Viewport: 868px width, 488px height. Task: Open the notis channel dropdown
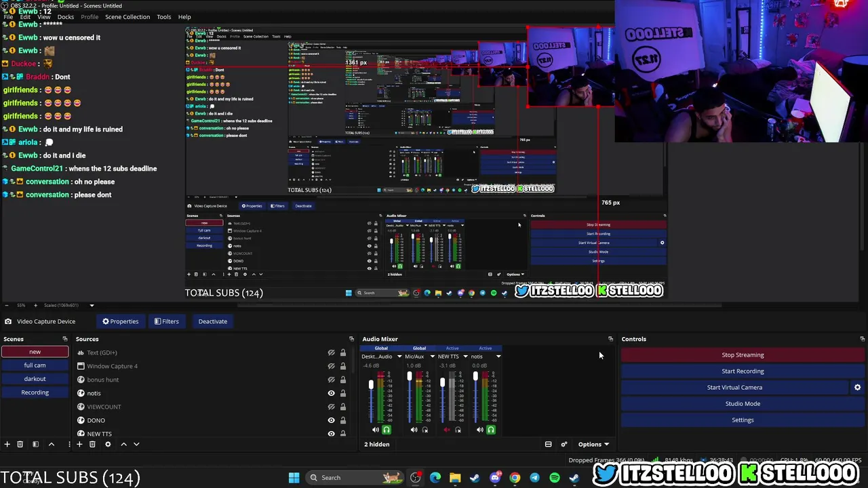(x=498, y=357)
